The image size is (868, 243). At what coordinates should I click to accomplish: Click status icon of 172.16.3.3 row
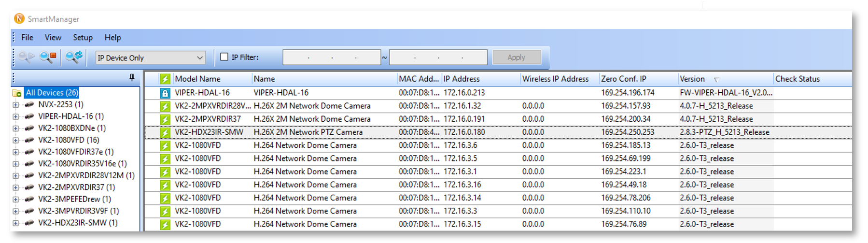pos(165,211)
